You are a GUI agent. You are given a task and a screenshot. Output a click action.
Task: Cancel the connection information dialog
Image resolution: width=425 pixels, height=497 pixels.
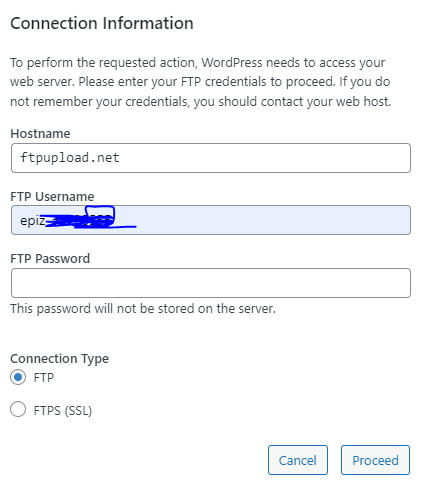pyautogui.click(x=298, y=460)
